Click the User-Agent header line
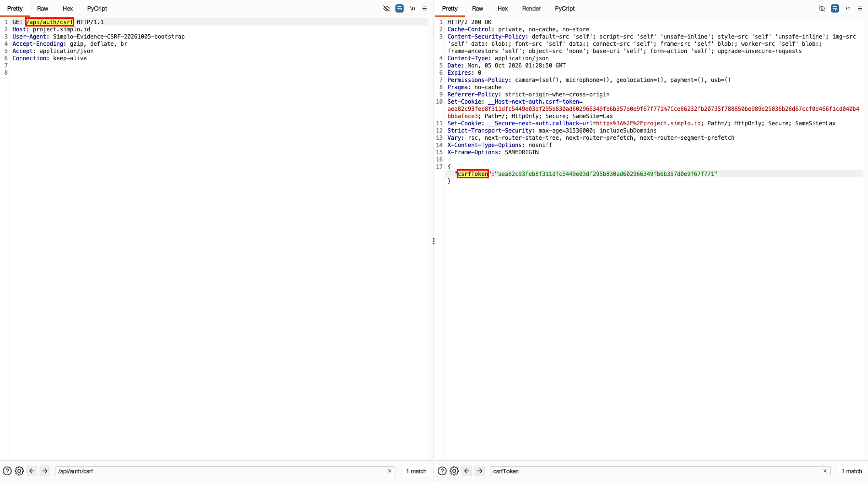The image size is (868, 482). pos(98,37)
